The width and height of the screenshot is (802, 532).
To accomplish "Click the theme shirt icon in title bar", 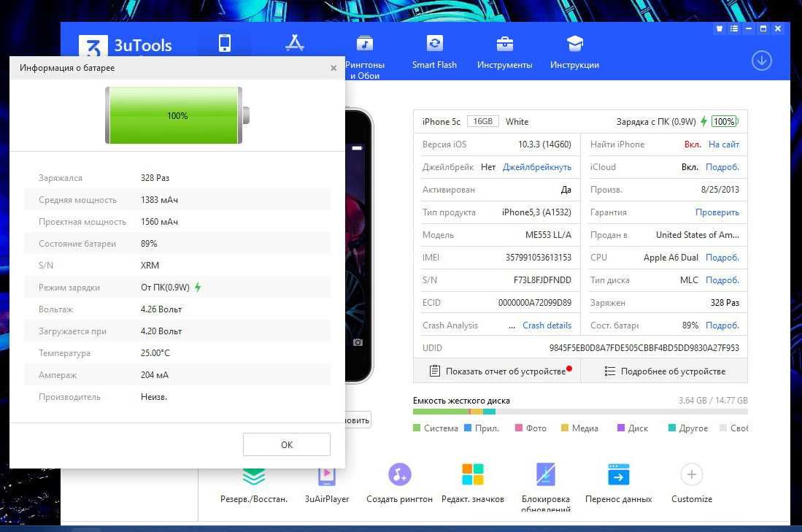I will 719,28.
